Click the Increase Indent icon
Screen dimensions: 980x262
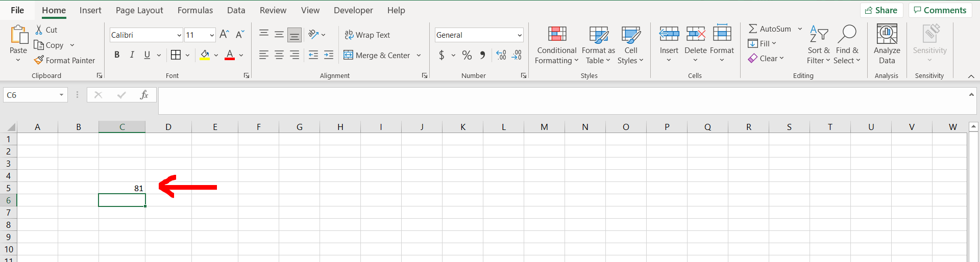click(x=329, y=55)
